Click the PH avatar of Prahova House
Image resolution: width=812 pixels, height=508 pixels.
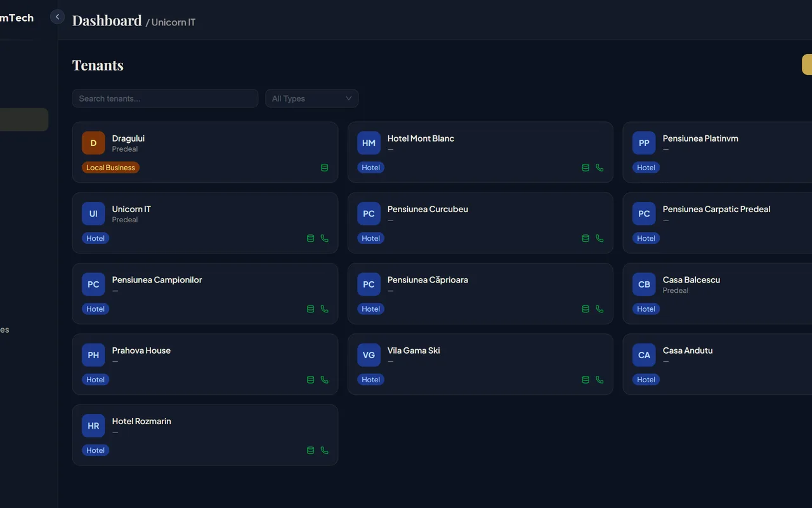pos(93,355)
